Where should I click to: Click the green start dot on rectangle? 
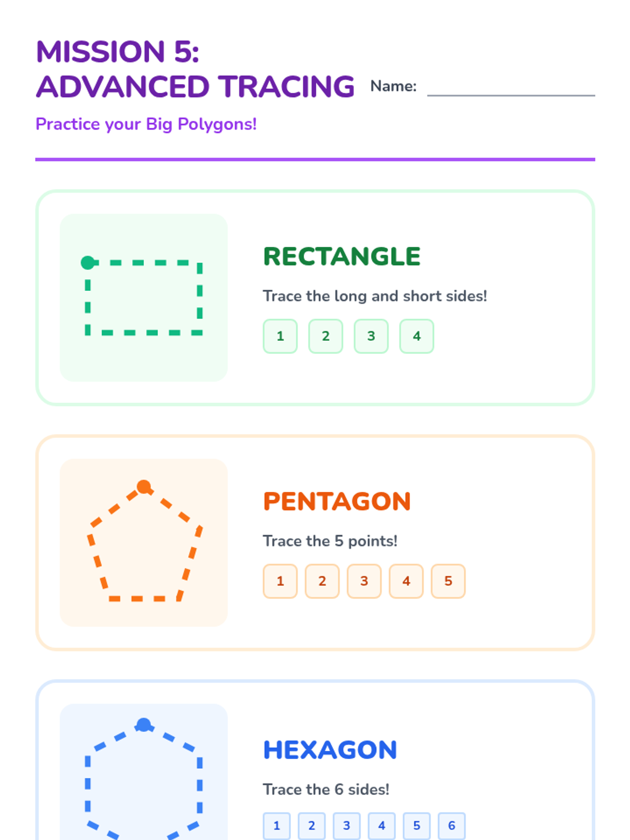(88, 262)
